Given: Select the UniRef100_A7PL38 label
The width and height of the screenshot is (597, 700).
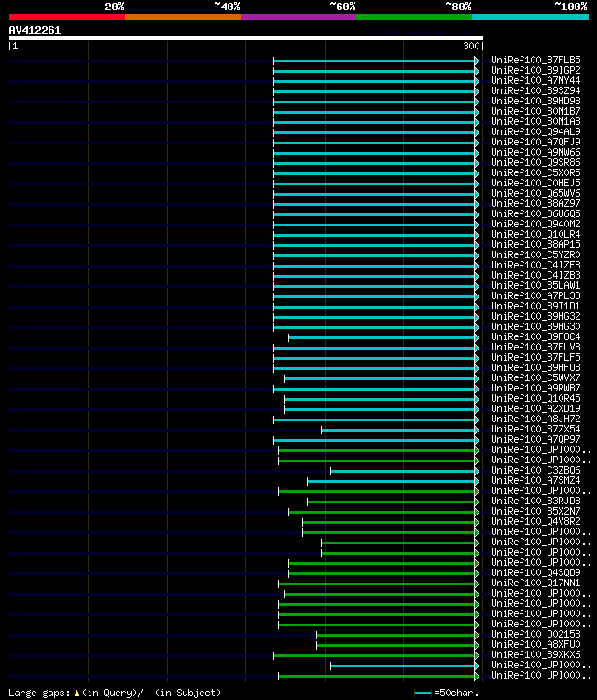Looking at the screenshot, I should [x=535, y=296].
